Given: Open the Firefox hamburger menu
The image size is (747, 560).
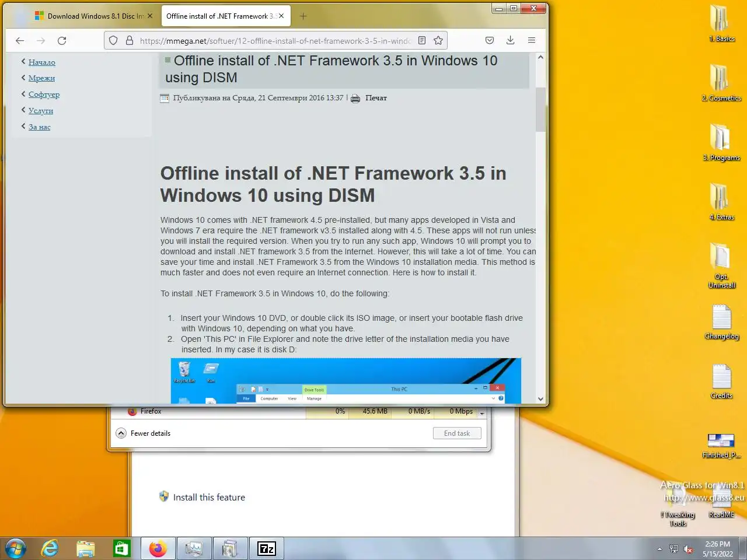Looking at the screenshot, I should [x=532, y=40].
